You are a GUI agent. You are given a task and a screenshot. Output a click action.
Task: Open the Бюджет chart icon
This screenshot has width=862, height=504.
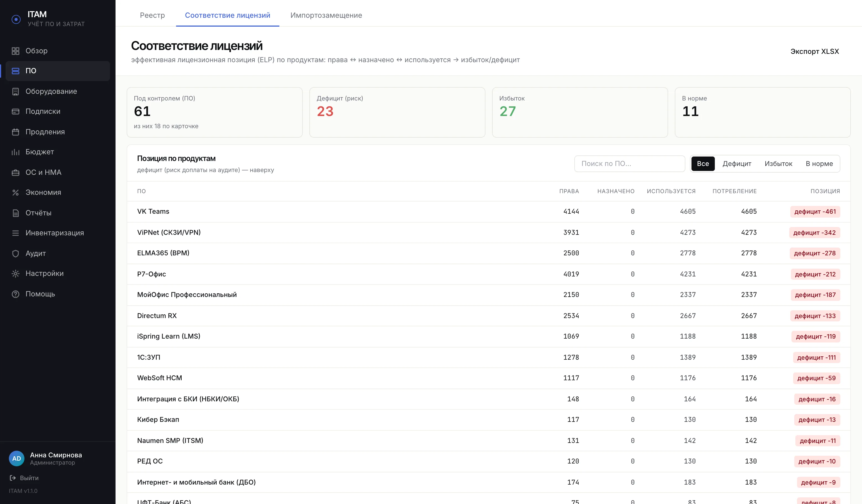pyautogui.click(x=15, y=152)
